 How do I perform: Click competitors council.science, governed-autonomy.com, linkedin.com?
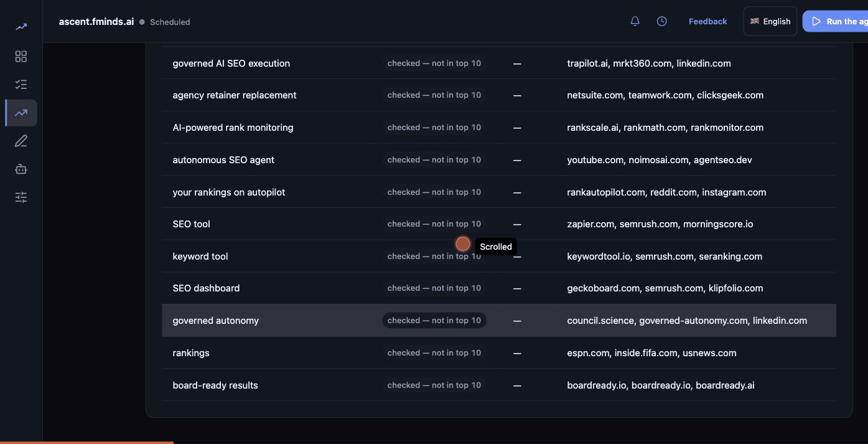[x=687, y=321]
